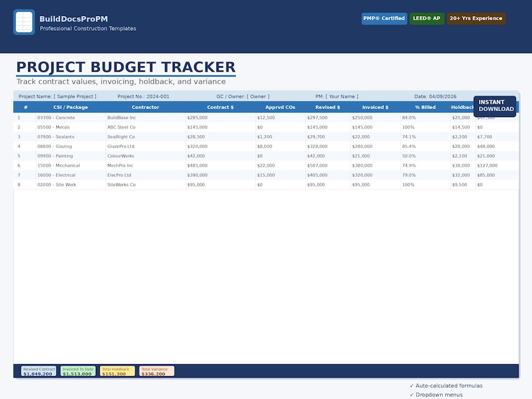
Task: Click the CSI / Package column header
Action: pos(70,107)
